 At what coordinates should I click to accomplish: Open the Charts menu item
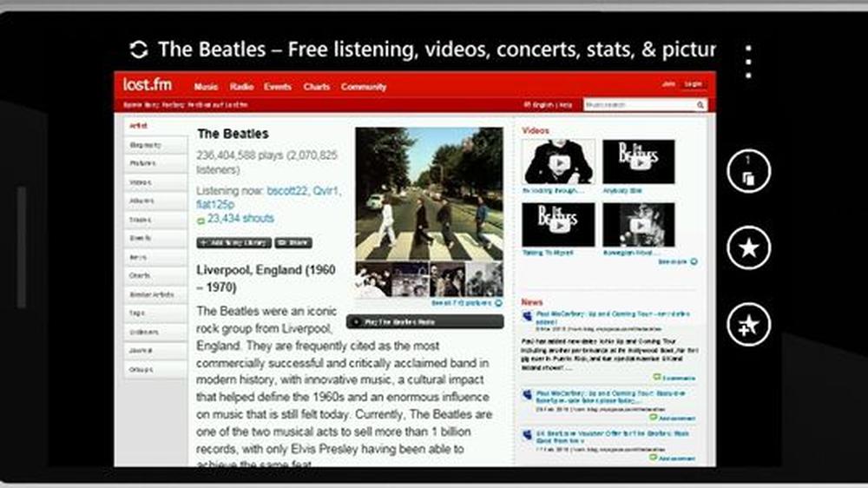click(x=317, y=87)
